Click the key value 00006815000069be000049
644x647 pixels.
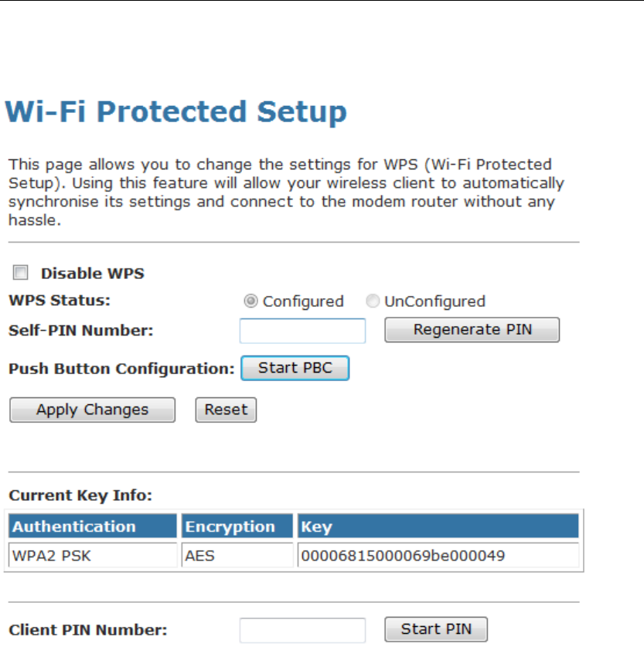coord(397,555)
